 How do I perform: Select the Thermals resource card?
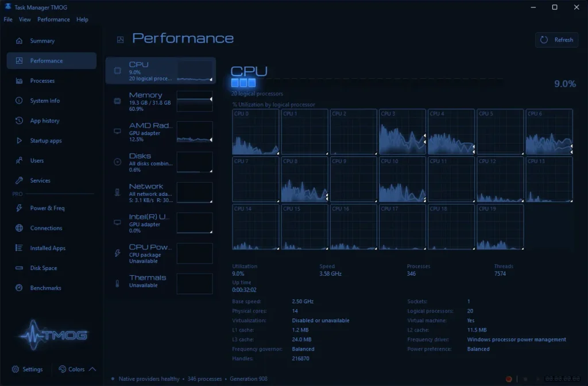pyautogui.click(x=161, y=284)
